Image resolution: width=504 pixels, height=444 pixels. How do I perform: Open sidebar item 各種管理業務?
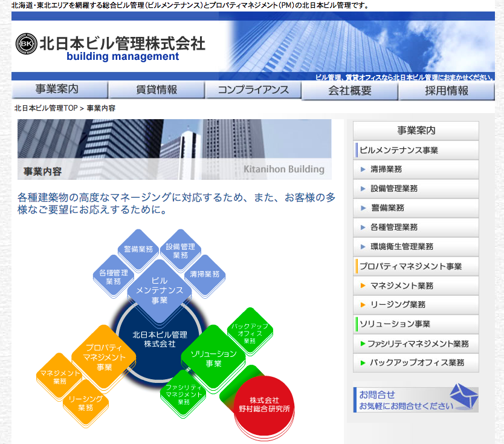point(416,227)
